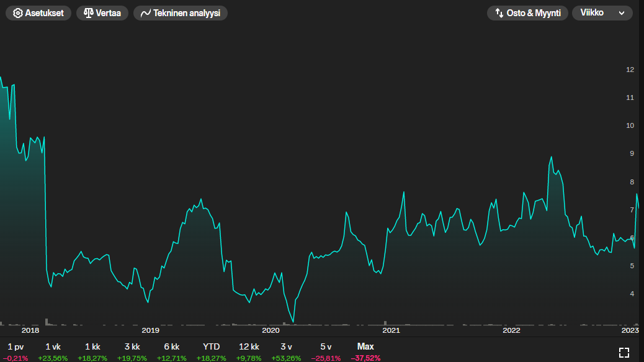Click the 2020 low point on chart

pos(293,321)
